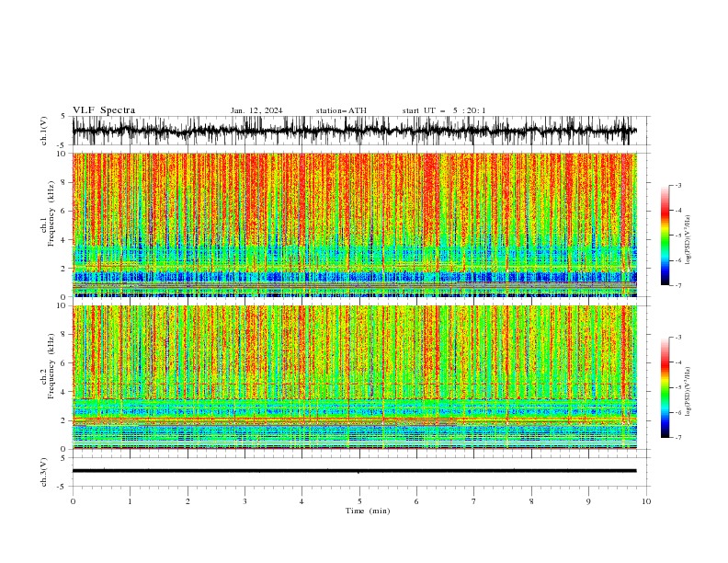This screenshot has height=563, width=728.
Task: Click time axis tick label "10"
Action: pos(646,501)
